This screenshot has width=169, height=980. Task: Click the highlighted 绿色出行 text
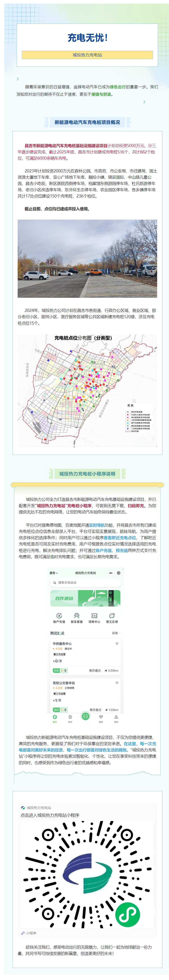pyautogui.click(x=118, y=87)
